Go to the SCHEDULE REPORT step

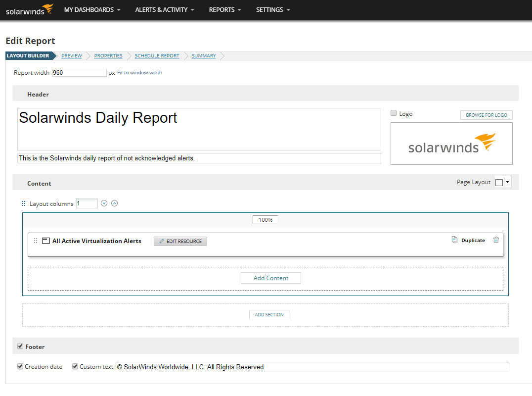coord(157,56)
